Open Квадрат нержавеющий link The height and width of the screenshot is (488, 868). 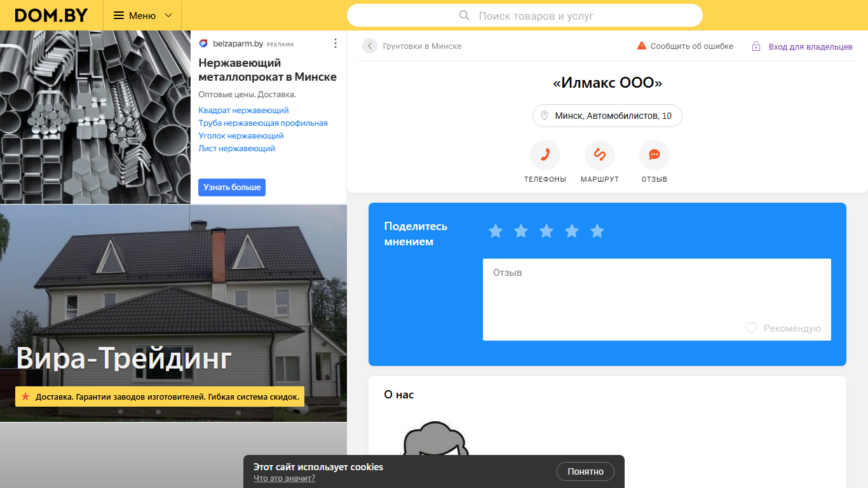[x=243, y=111]
